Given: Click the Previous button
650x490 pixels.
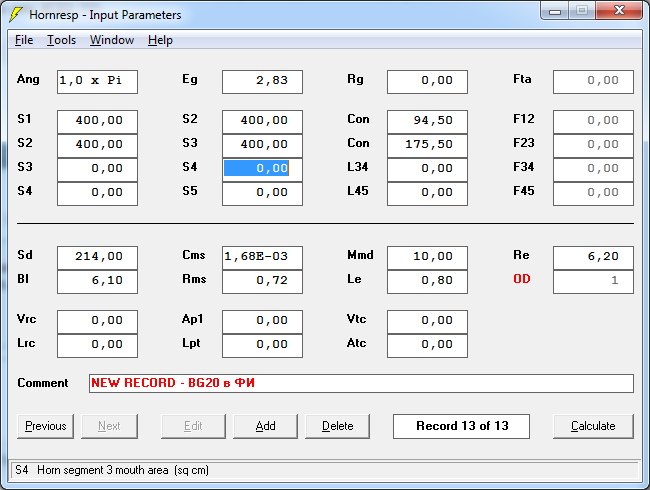Looking at the screenshot, I should (x=46, y=426).
